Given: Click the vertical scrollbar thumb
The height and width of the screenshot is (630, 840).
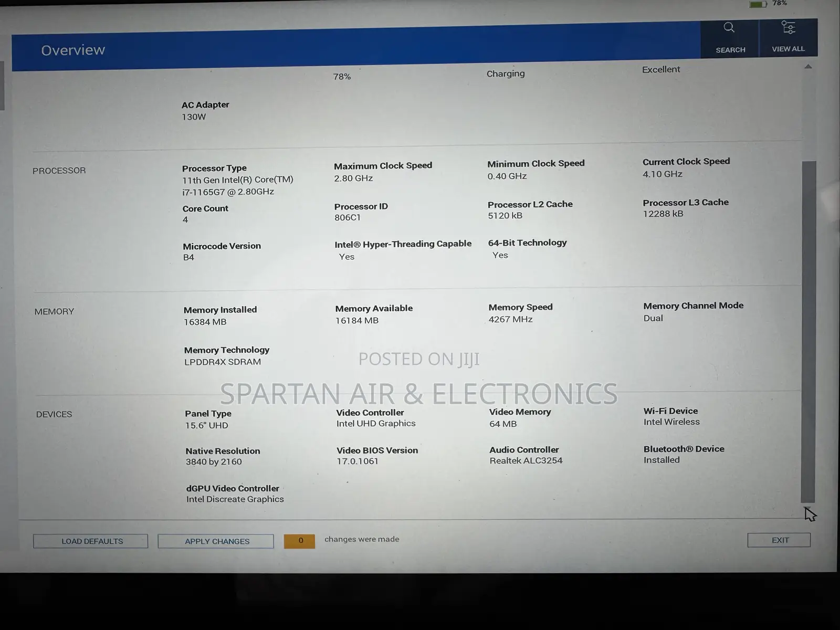Looking at the screenshot, I should (808, 332).
